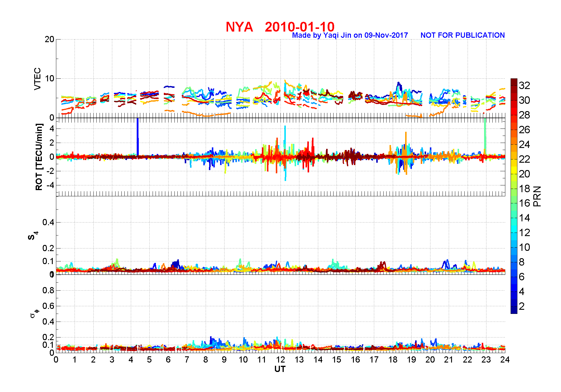Click the colorbar value 24
The width and height of the screenshot is (561, 392).
[x=524, y=144]
